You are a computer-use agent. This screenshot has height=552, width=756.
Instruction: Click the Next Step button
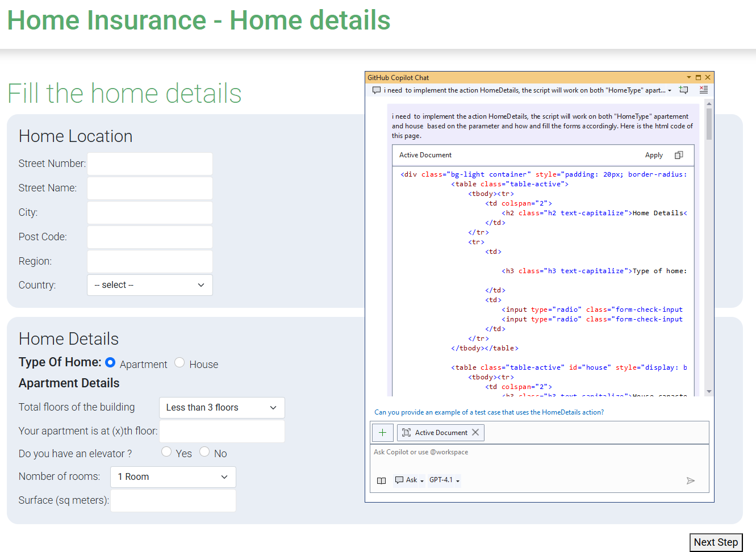[x=716, y=542]
